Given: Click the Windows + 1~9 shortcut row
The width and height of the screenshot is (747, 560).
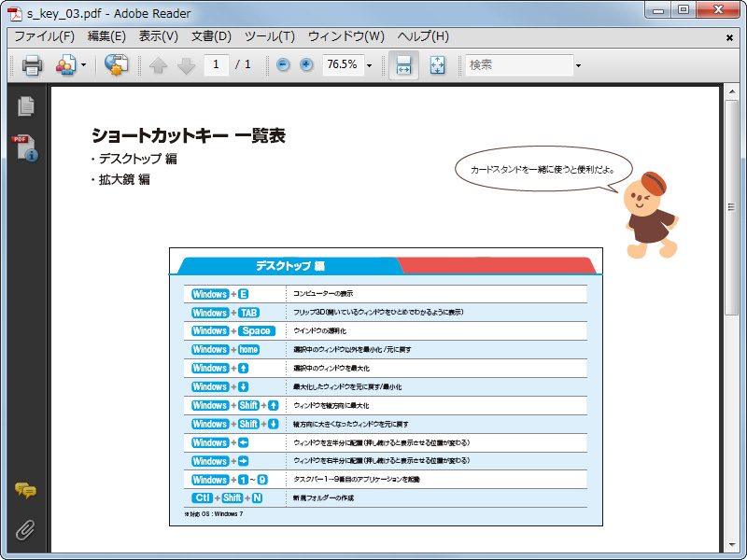Looking at the screenshot, I should coord(386,480).
